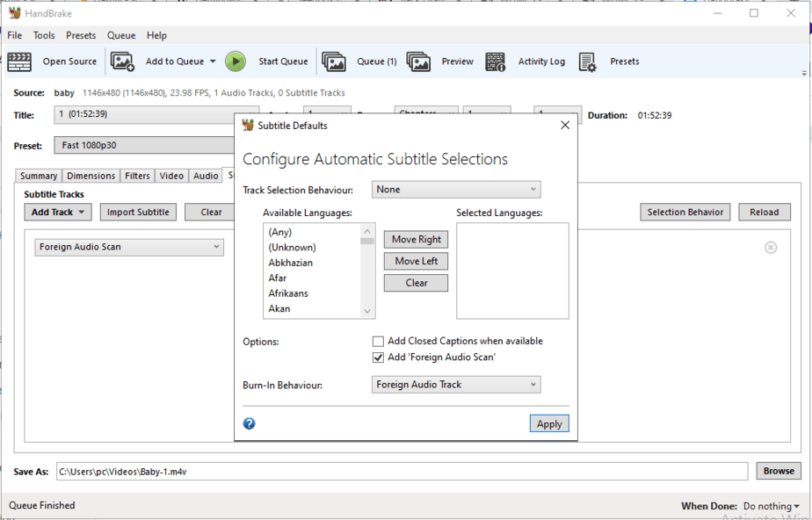Click the Add to Queue image icon

(123, 61)
